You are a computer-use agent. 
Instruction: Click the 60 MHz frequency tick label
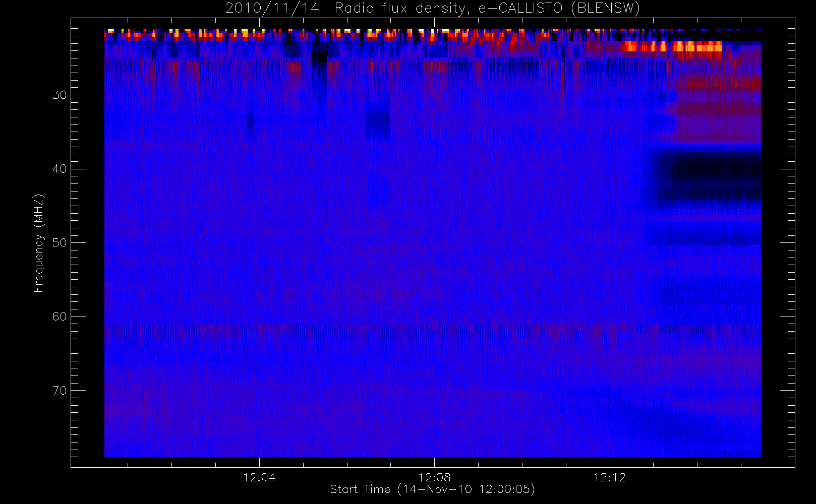tap(60, 317)
